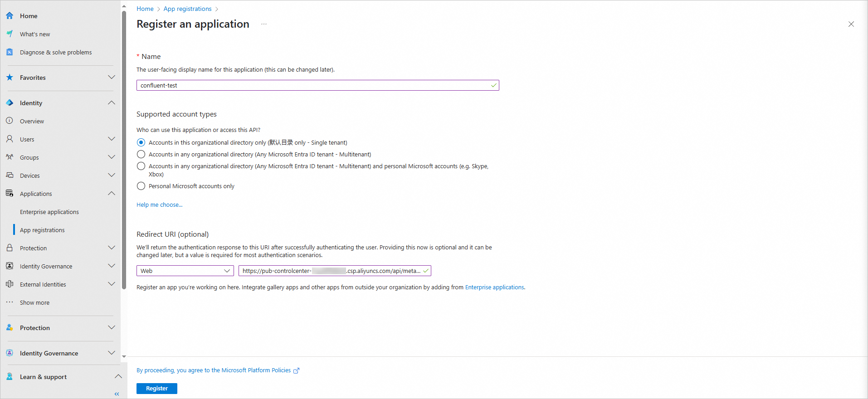Select the Multitenant-only account type radio button
Screen dimensions: 868x399
coord(141,154)
